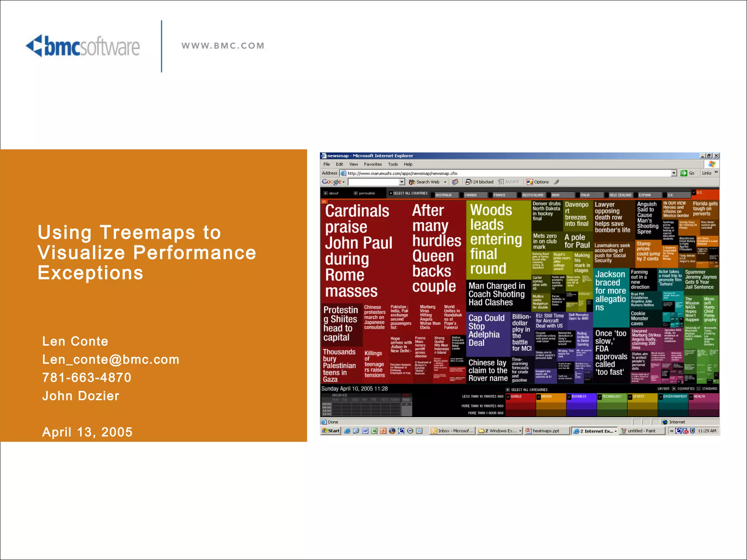Click the green Go arrow button
The width and height of the screenshot is (747, 560).
684,173
